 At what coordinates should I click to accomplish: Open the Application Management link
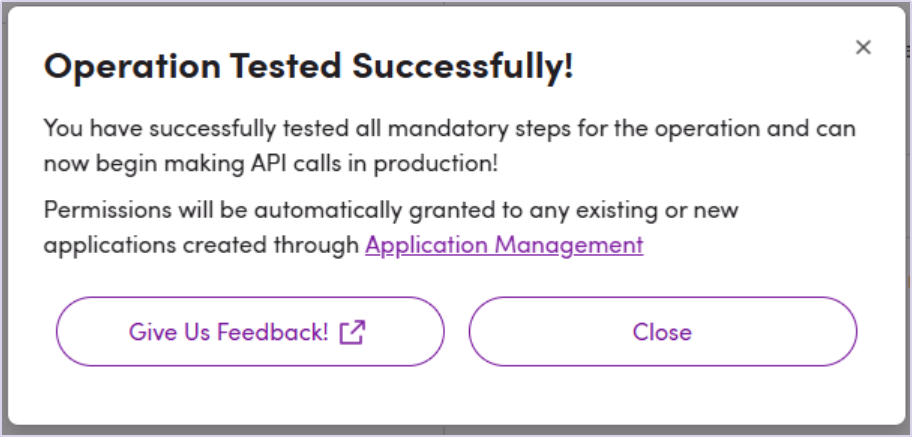[x=504, y=245]
